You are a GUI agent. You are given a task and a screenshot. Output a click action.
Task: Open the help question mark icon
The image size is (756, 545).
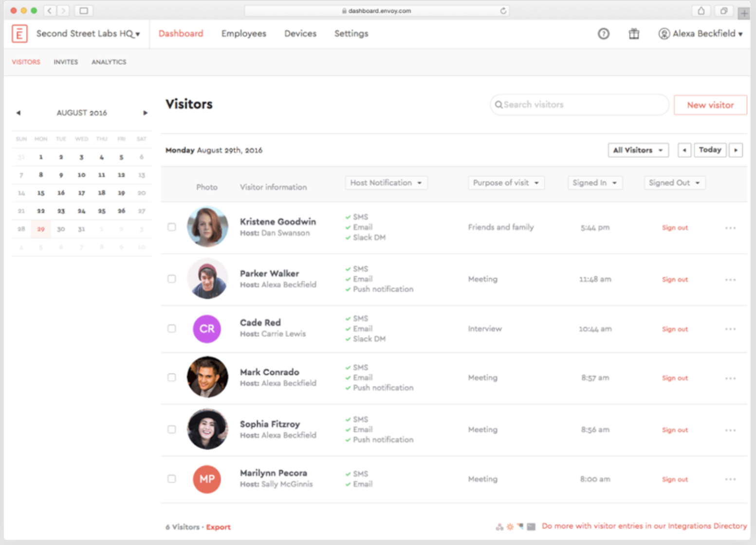604,34
